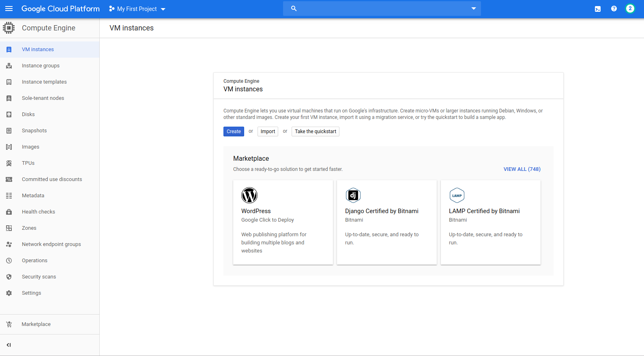Click the TPUs icon in sidebar
Image resolution: width=644 pixels, height=356 pixels.
[9, 163]
